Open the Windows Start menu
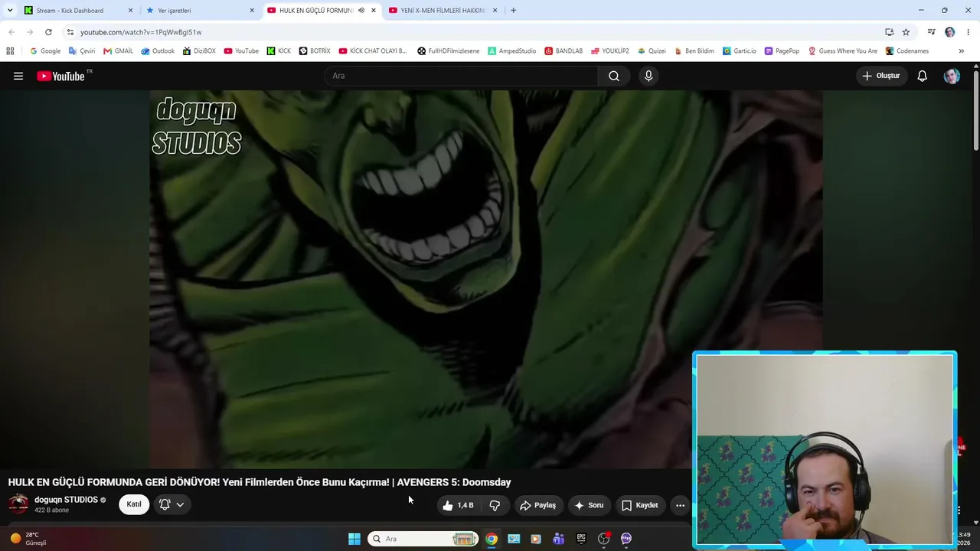This screenshot has width=980, height=551. click(x=354, y=539)
